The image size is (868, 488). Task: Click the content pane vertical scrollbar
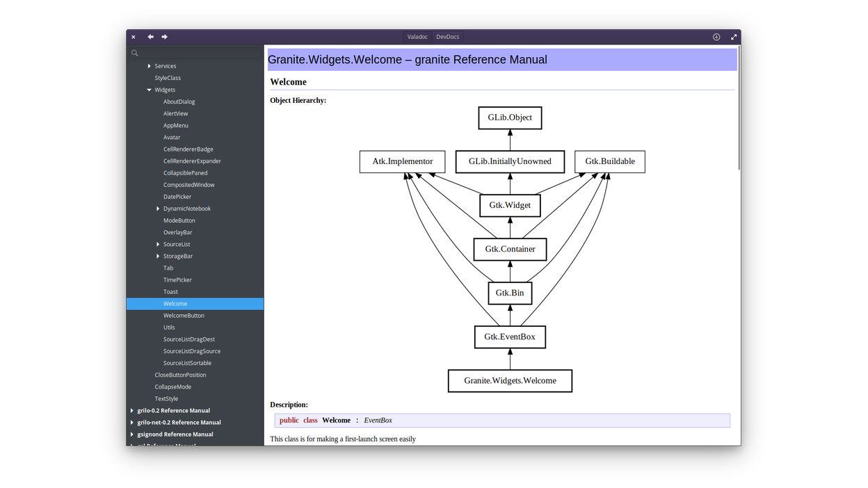click(738, 111)
